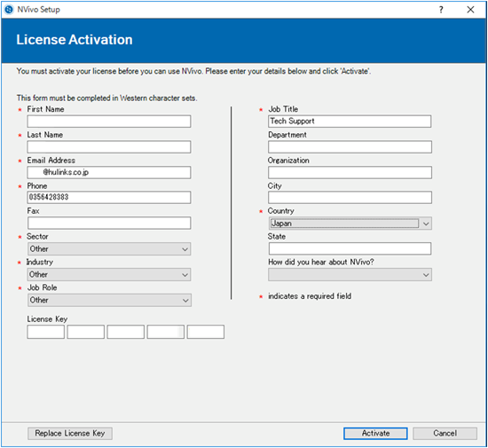Focus the City input field

click(x=350, y=197)
